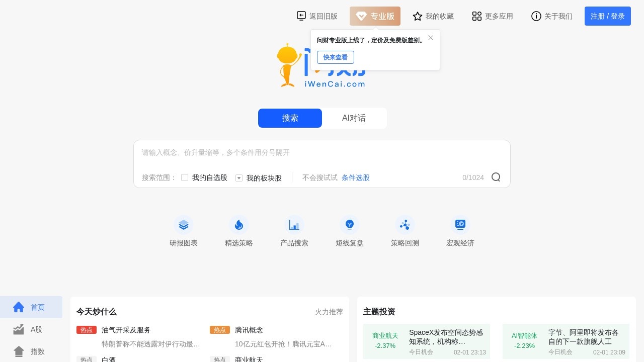644x362 pixels.
Task: Open the 更多应用 apps menu
Action: [492, 16]
